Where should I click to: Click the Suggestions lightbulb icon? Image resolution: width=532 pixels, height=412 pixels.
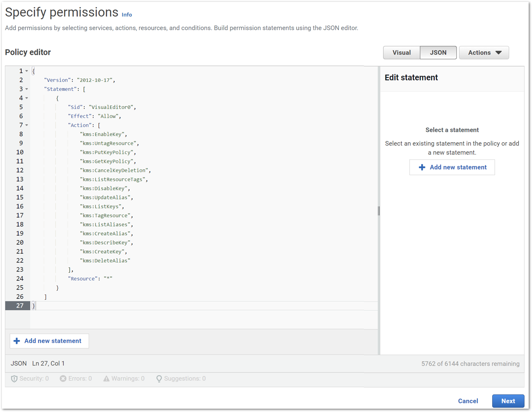point(159,378)
